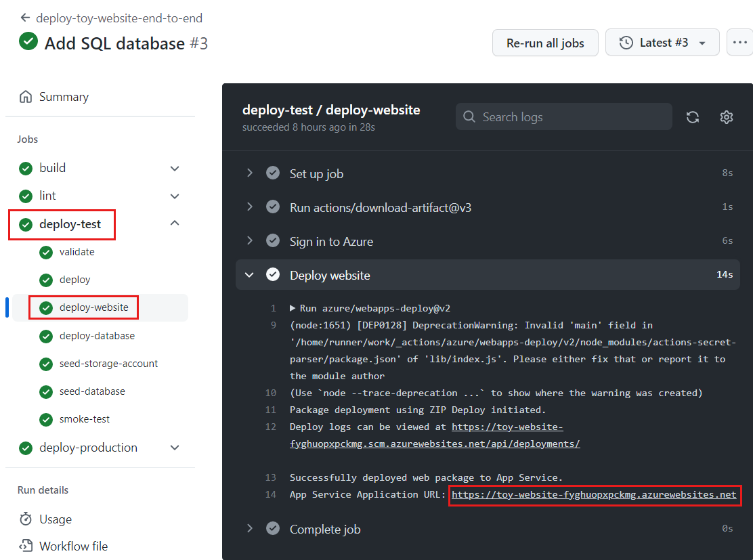Select the build job
753x560 pixels.
pos(52,168)
